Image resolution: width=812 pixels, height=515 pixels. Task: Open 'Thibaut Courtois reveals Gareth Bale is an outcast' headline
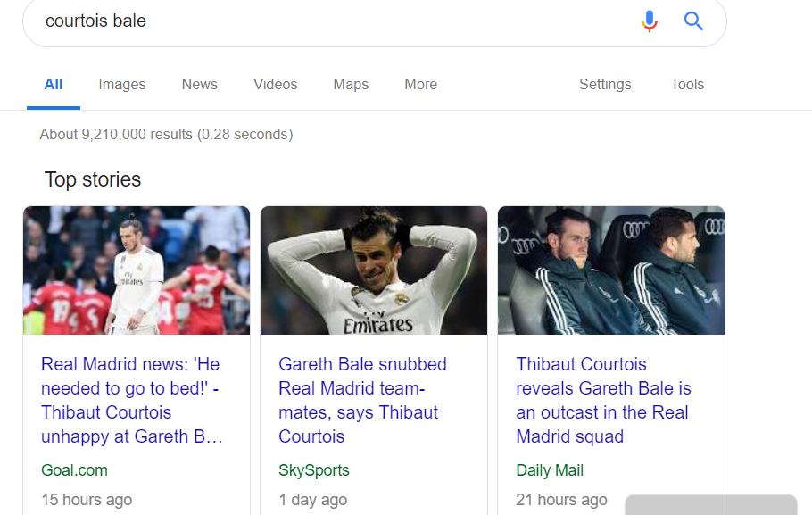coord(603,401)
